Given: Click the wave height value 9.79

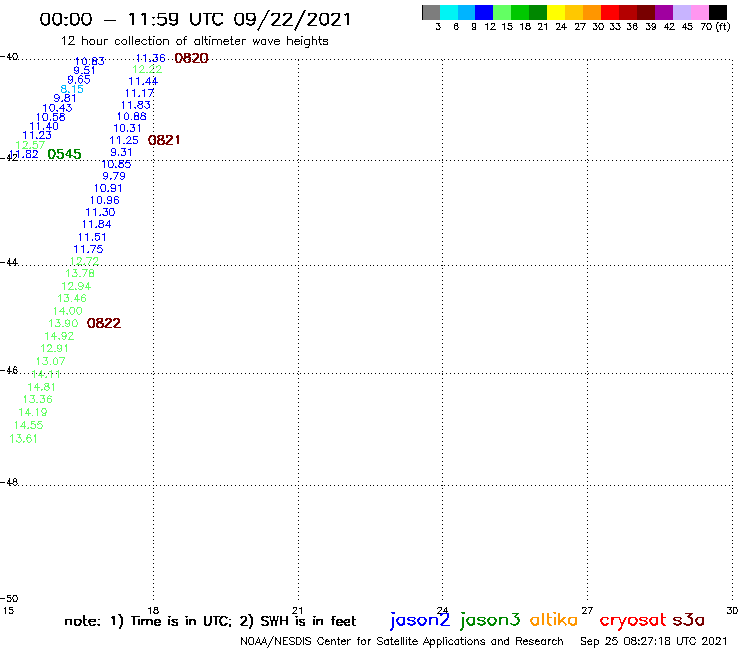Looking at the screenshot, I should pos(114,176).
